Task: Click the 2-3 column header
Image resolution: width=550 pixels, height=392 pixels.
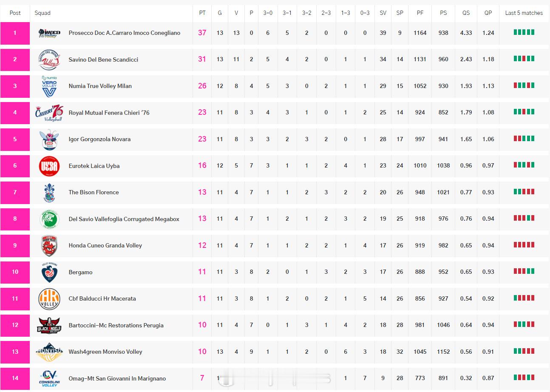Action: (x=326, y=13)
